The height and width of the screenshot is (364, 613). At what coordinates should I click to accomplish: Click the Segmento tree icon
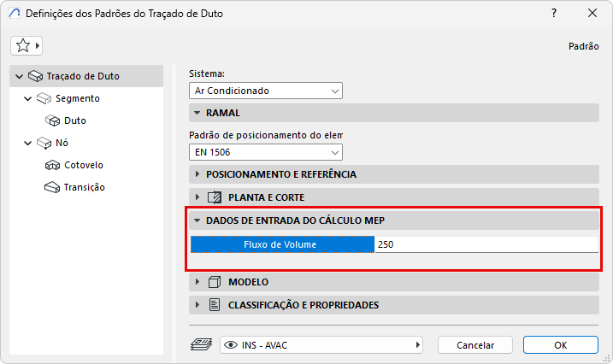pyautogui.click(x=44, y=98)
